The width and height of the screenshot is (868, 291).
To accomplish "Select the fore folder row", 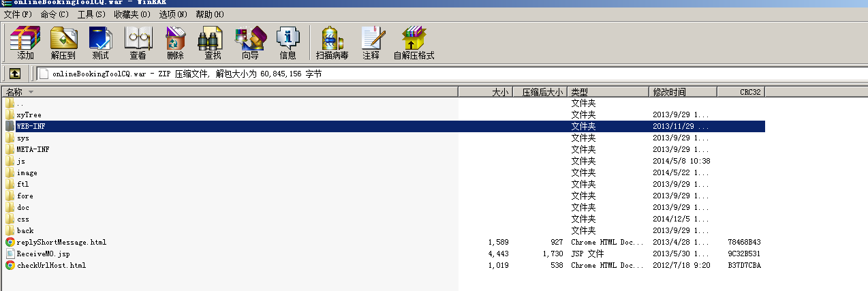I will tap(384, 196).
